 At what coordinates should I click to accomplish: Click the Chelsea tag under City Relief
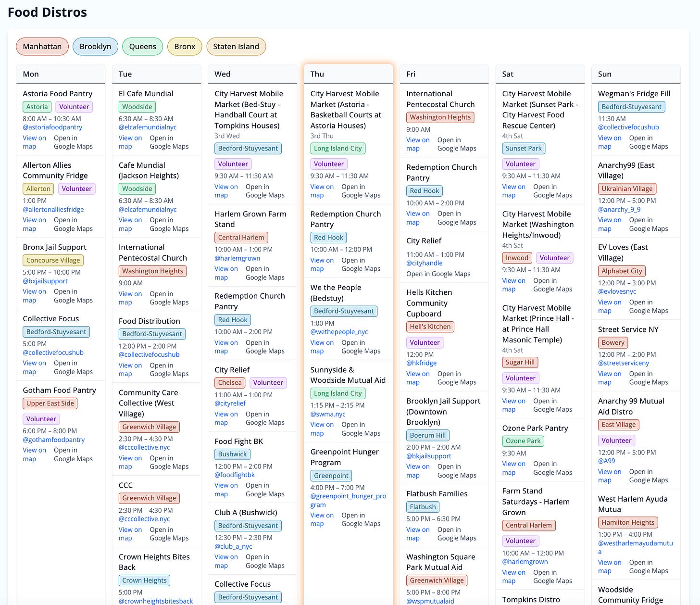coord(230,383)
